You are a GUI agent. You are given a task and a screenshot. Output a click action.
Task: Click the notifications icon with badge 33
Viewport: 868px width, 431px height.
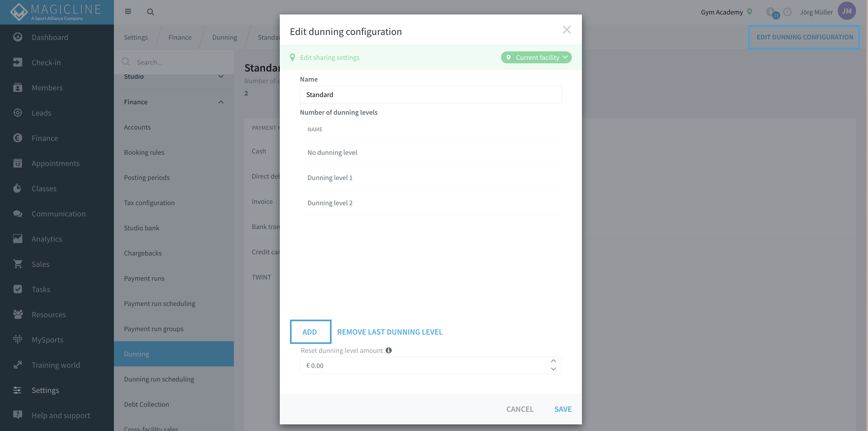pos(772,13)
